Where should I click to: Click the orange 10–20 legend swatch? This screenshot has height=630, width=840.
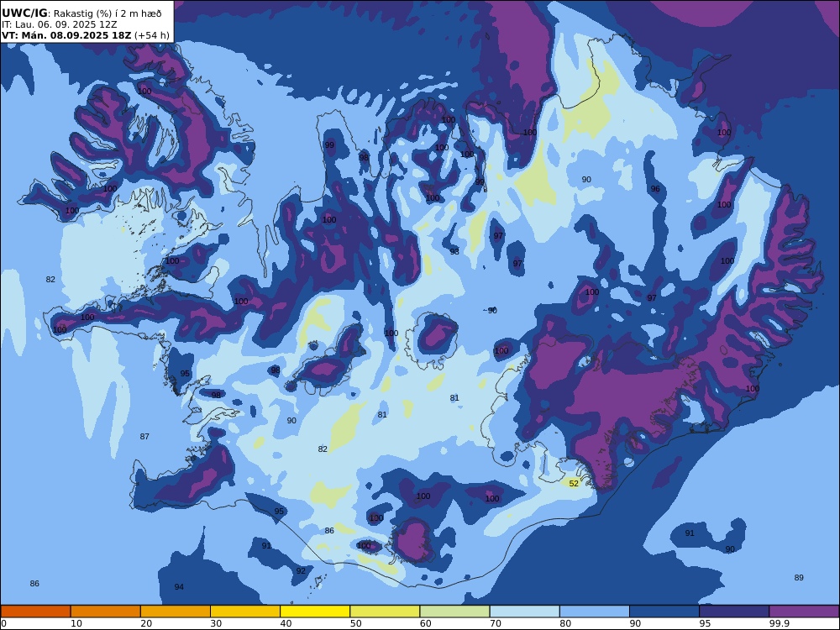(x=106, y=612)
